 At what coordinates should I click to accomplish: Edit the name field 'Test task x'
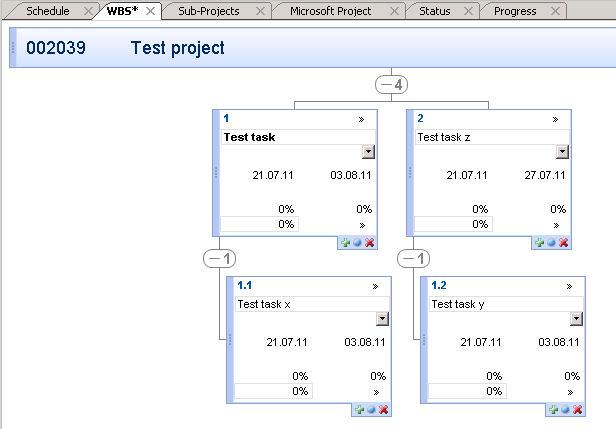(312, 304)
